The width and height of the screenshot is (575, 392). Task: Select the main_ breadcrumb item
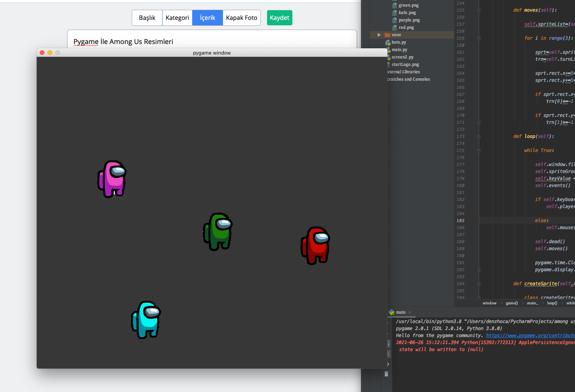533,303
